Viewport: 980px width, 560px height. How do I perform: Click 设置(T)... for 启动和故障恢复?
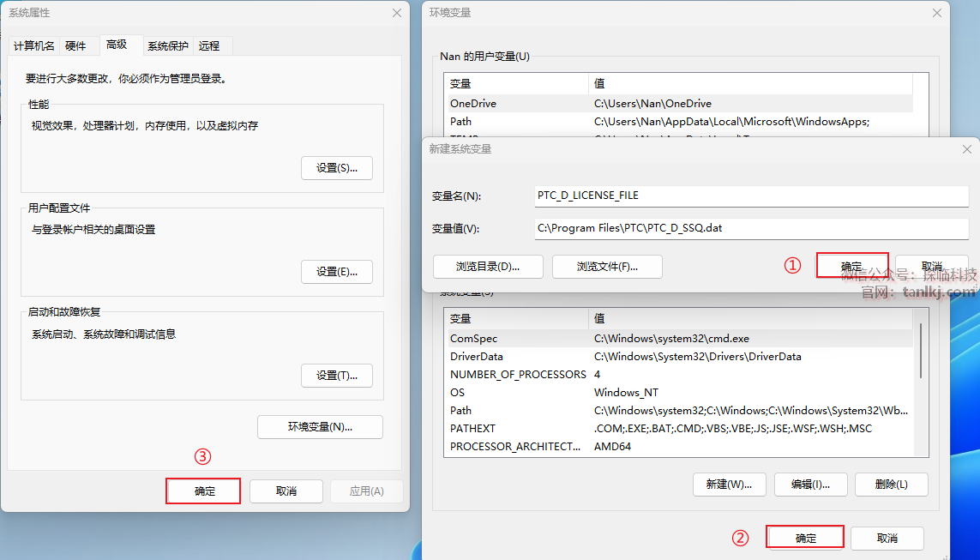pyautogui.click(x=337, y=376)
